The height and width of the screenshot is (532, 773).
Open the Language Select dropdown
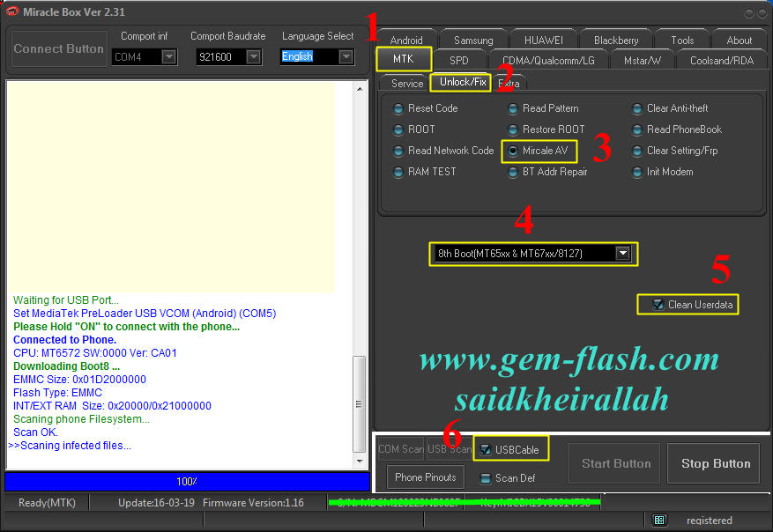pos(346,57)
